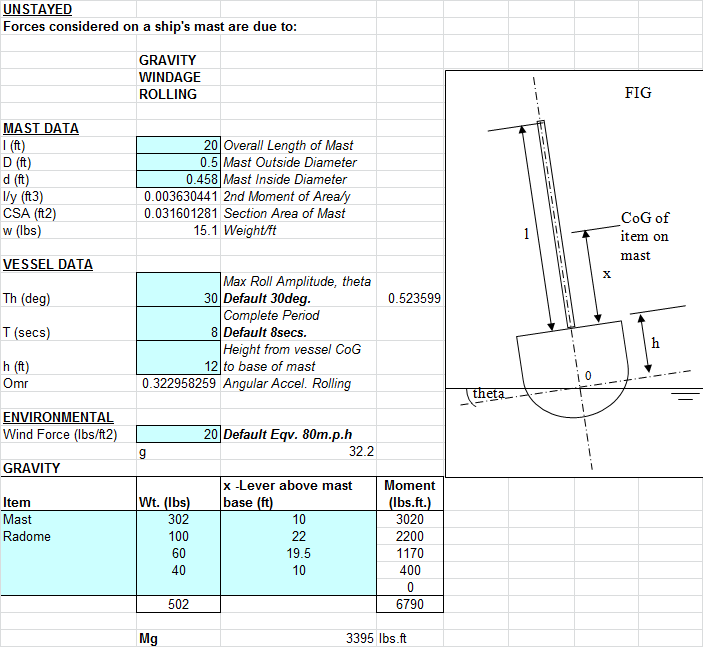Click the Mast item cell in gravity table
Screen dimensions: 703x647
[69, 519]
